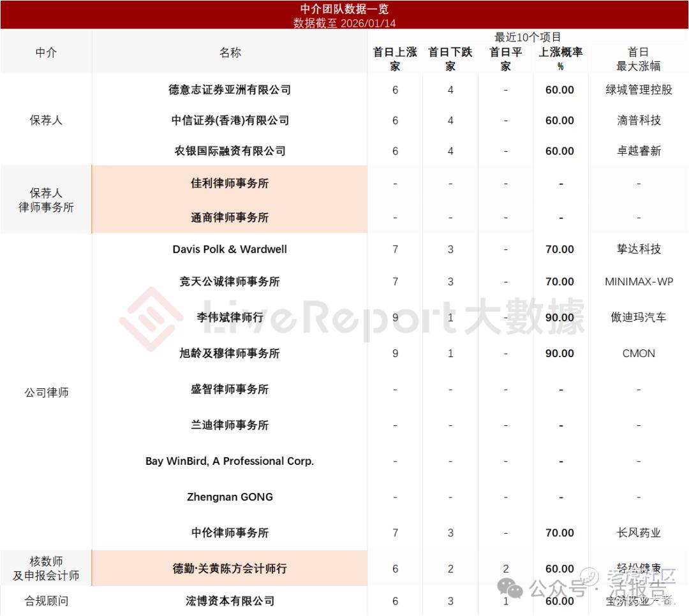The image size is (689, 616).
Task: Select the '核数师及申报会计师' category cell
Action: click(x=46, y=568)
